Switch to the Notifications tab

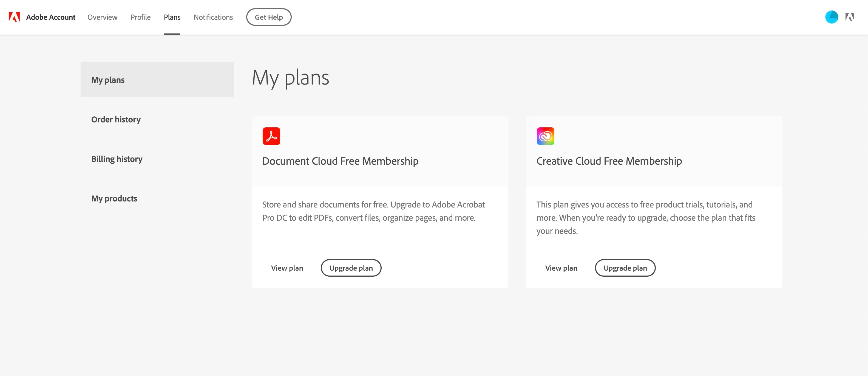pos(213,17)
